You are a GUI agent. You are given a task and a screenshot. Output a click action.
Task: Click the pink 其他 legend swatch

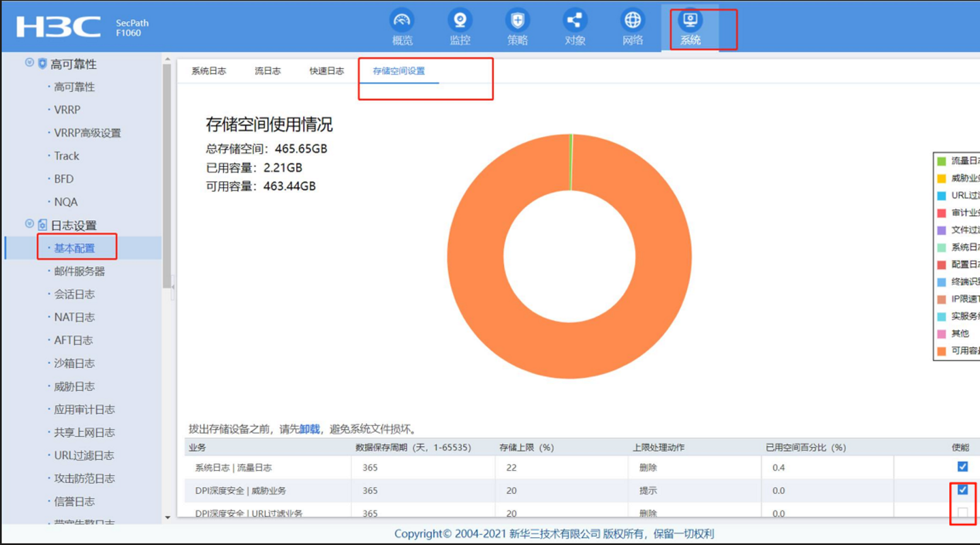(941, 334)
